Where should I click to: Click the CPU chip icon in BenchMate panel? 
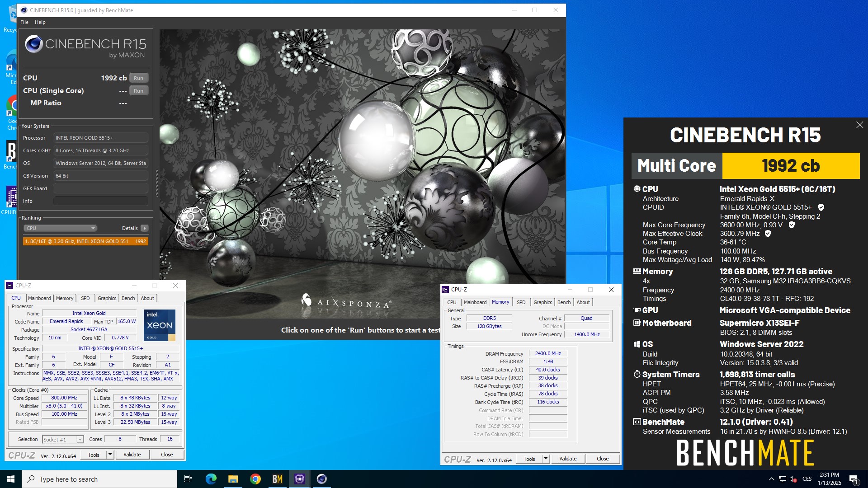click(x=637, y=189)
